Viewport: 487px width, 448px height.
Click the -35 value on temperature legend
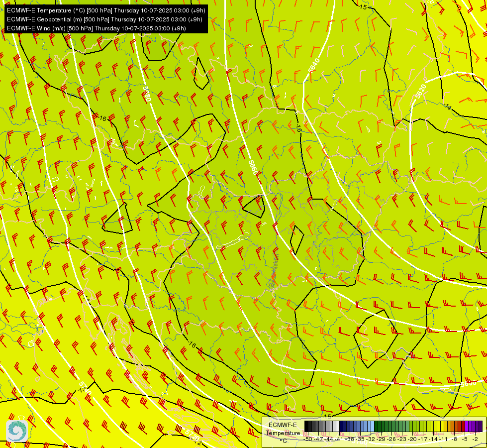pos(360,440)
